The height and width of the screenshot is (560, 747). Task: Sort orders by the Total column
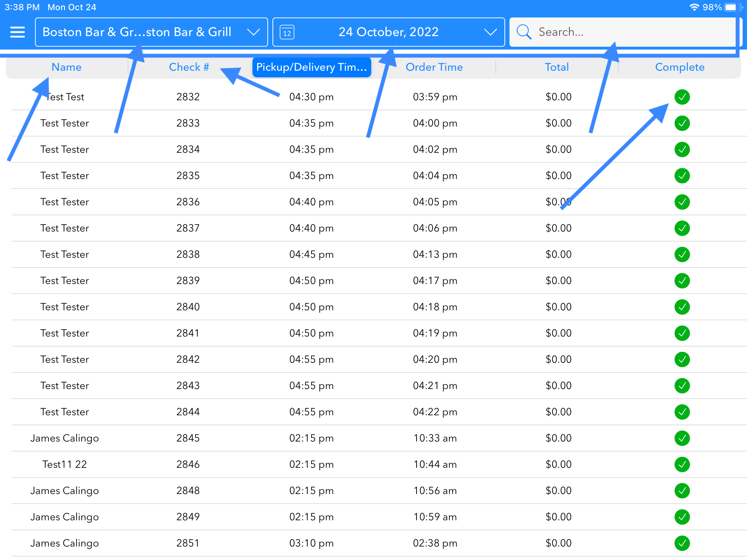(x=557, y=67)
